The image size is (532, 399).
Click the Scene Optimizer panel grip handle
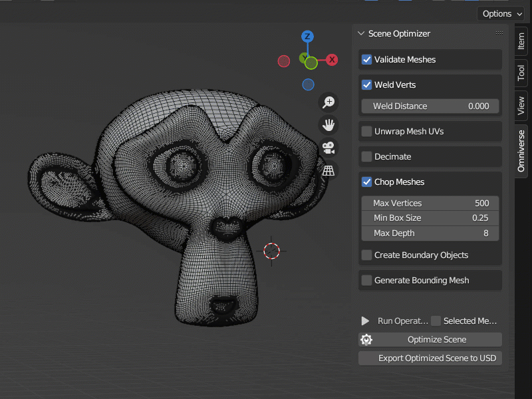[499, 33]
